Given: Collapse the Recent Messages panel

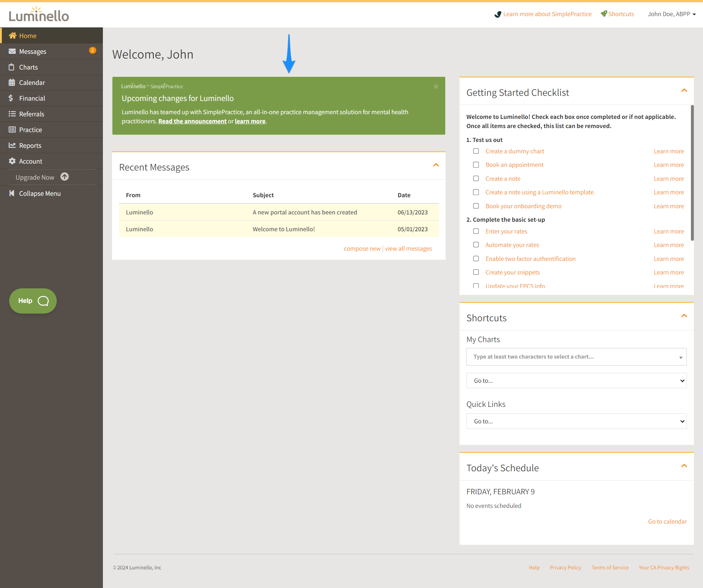Looking at the screenshot, I should click(x=436, y=165).
